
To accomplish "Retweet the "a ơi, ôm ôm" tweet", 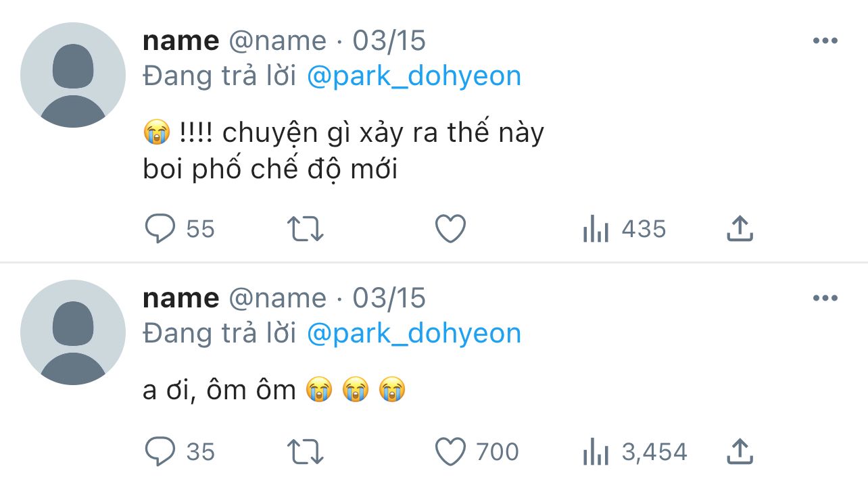I will tap(306, 451).
